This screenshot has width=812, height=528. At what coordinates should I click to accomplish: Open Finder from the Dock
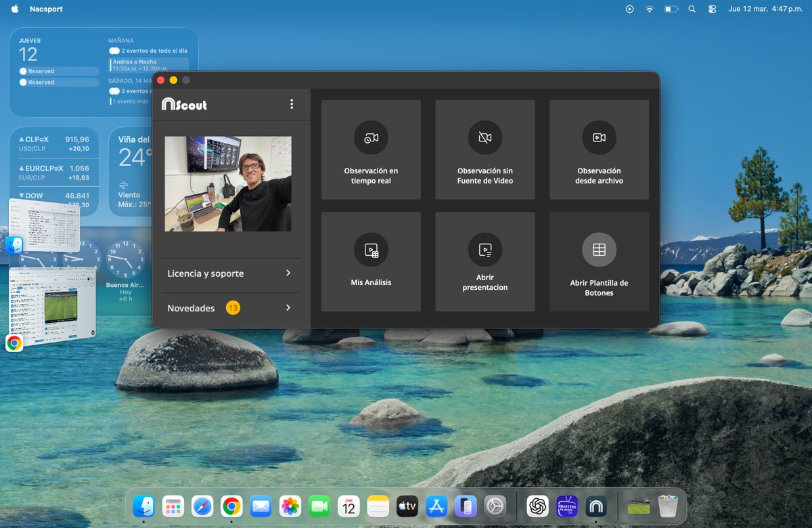point(143,506)
